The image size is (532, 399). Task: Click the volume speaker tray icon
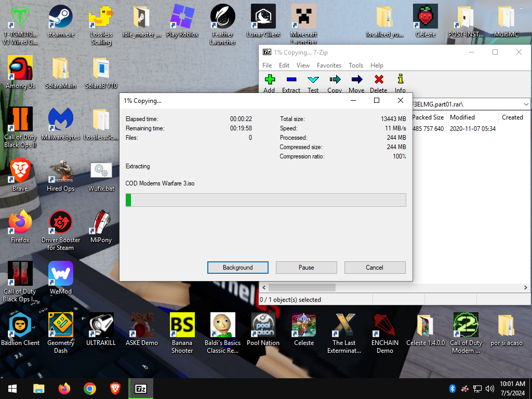click(489, 389)
